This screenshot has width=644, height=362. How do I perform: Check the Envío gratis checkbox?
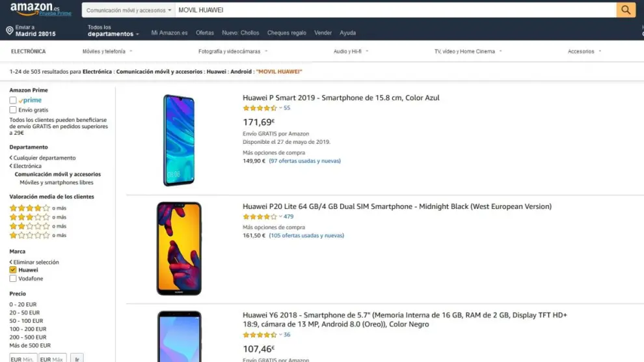tap(13, 110)
